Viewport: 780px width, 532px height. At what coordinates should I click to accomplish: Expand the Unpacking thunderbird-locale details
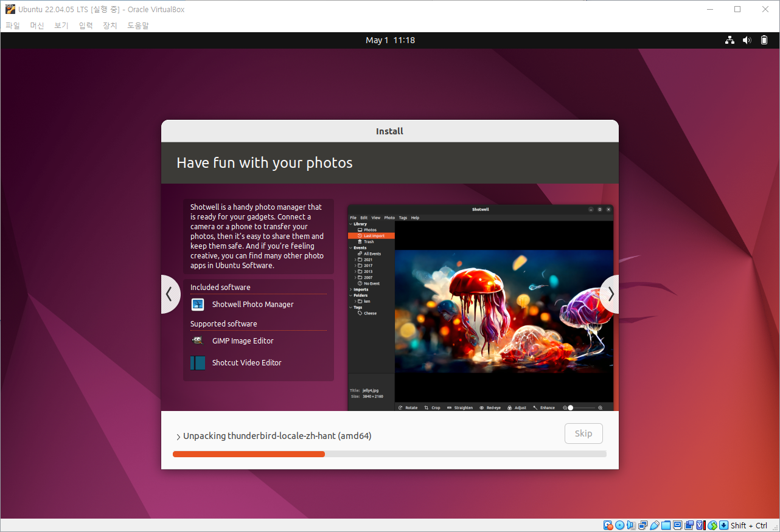click(x=178, y=437)
